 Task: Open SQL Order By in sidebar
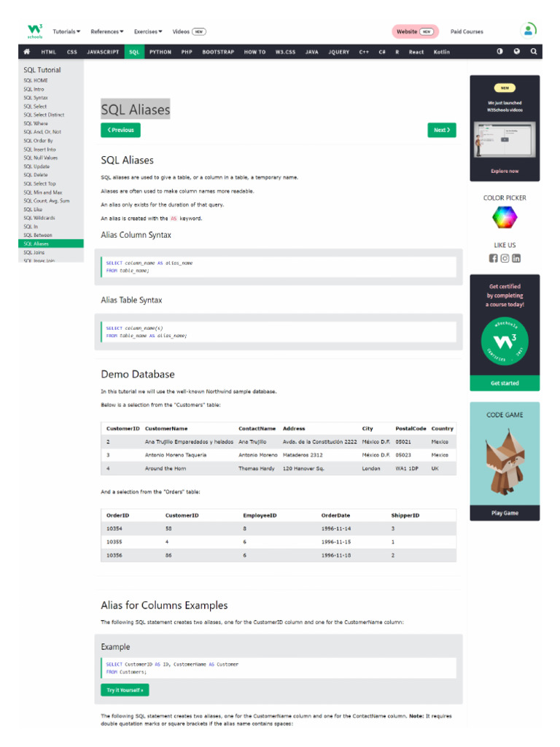coord(38,141)
